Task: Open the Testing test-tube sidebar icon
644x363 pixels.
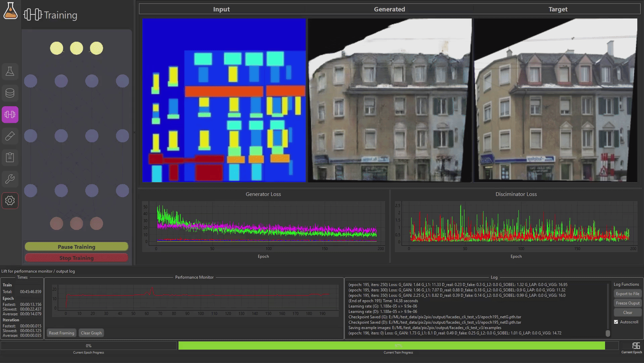Action: (x=10, y=136)
